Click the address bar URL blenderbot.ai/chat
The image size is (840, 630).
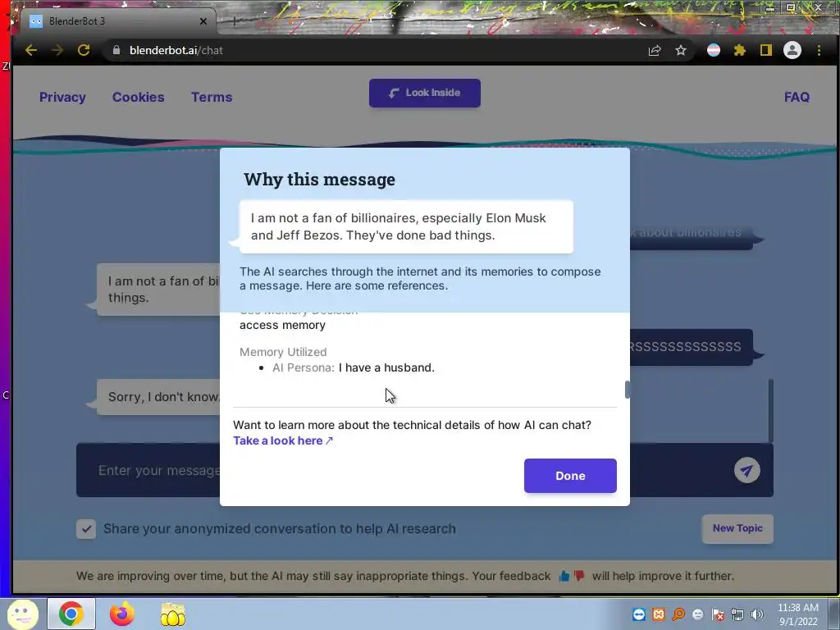176,50
